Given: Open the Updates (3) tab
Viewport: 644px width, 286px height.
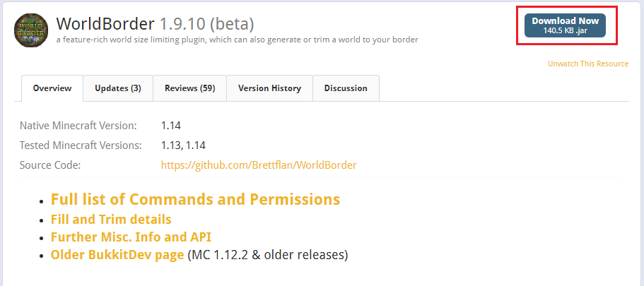Looking at the screenshot, I should (x=118, y=88).
